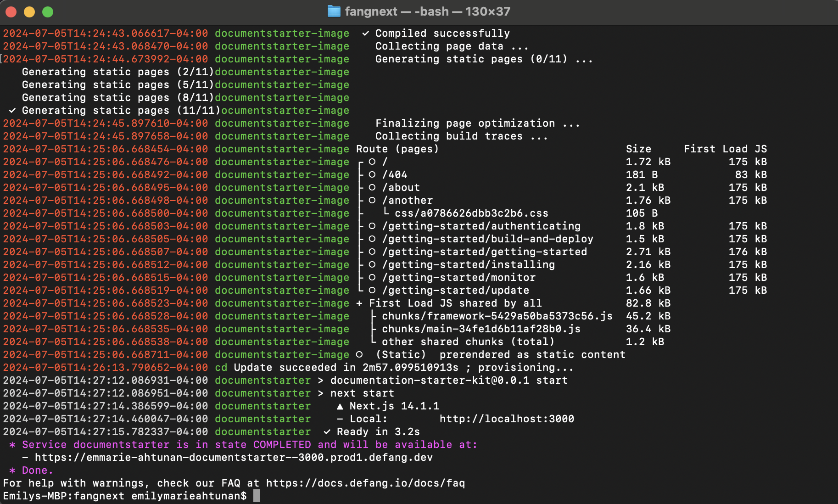Toggle the yellow minimize traffic light
The height and width of the screenshot is (504, 838).
click(29, 11)
